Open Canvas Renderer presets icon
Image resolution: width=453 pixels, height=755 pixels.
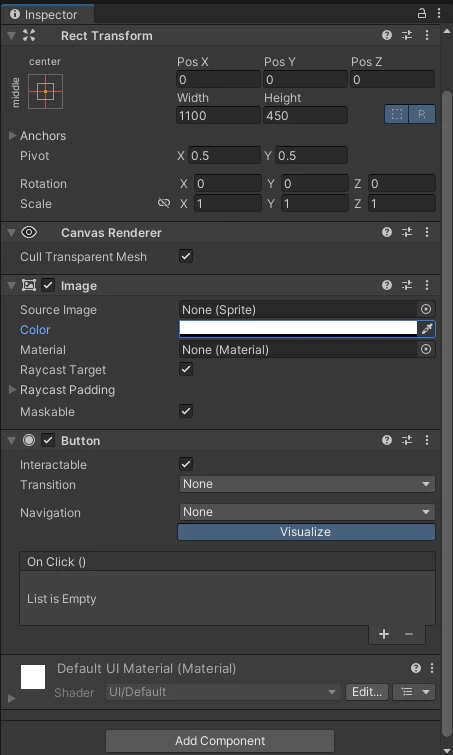(407, 233)
